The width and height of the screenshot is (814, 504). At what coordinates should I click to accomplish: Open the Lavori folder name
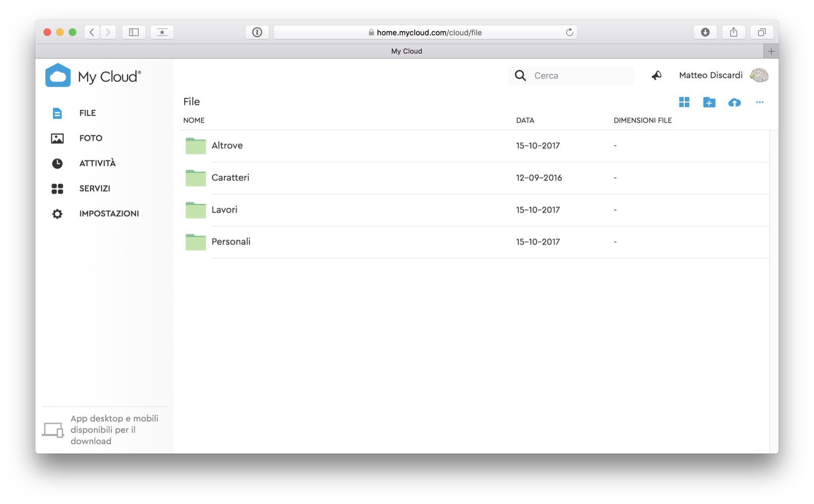[x=224, y=210]
